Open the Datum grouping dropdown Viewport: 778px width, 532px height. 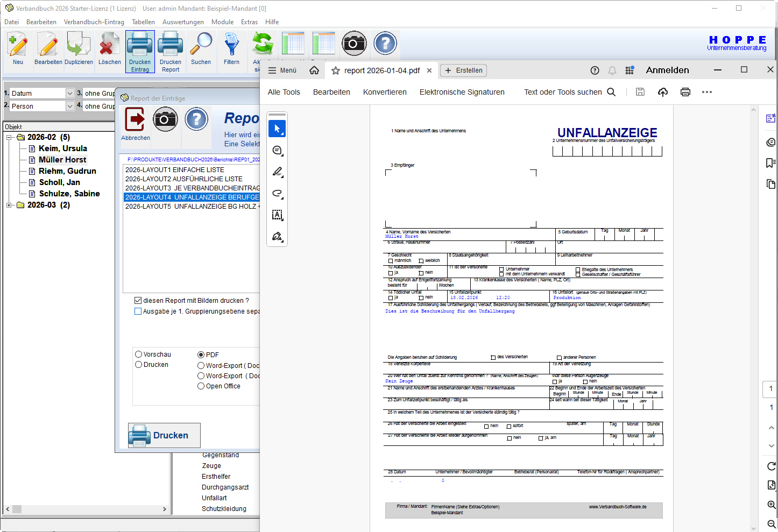(x=70, y=94)
